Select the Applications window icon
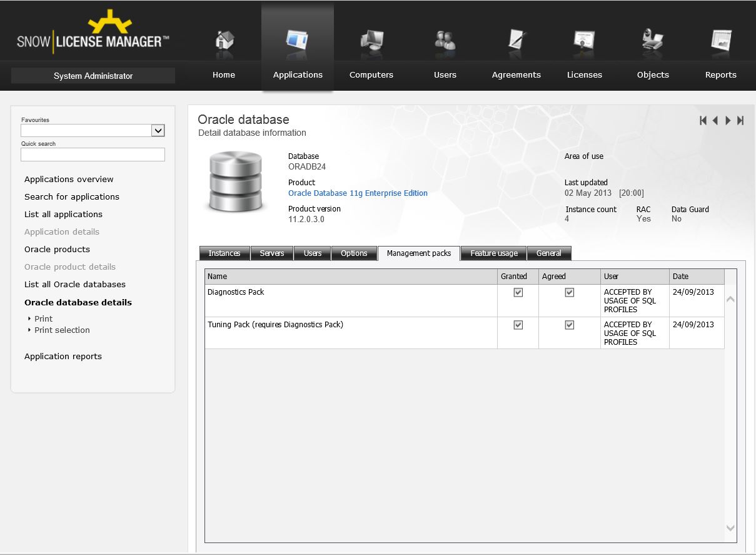 click(297, 41)
